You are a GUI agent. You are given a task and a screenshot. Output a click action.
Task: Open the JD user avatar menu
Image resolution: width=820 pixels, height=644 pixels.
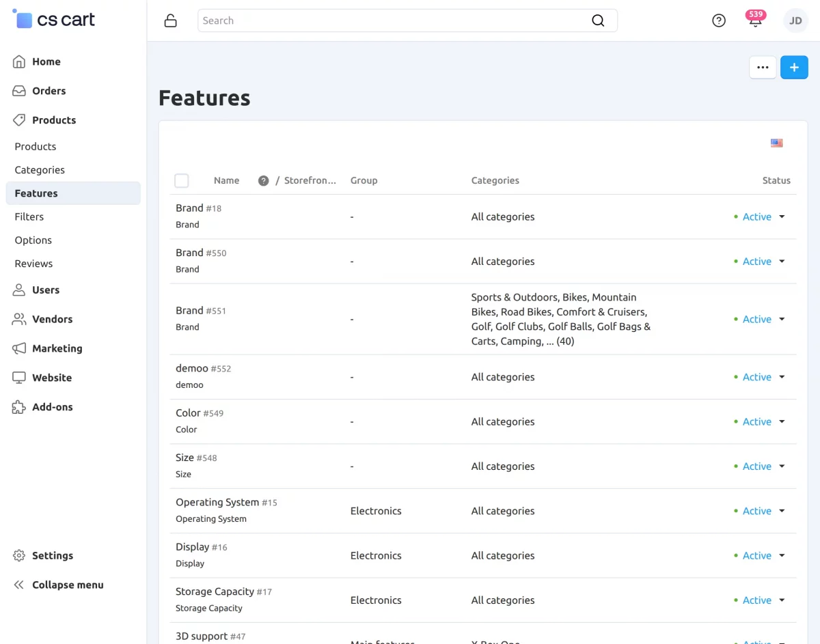coord(795,20)
